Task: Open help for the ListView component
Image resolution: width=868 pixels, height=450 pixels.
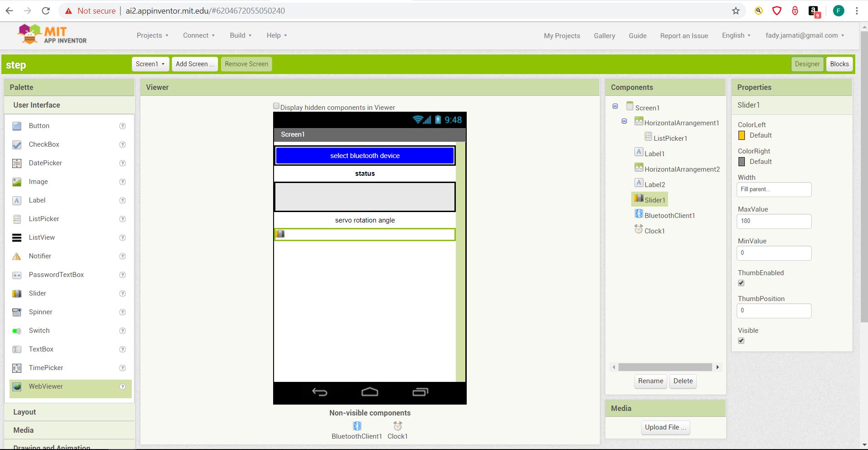Action: [122, 238]
